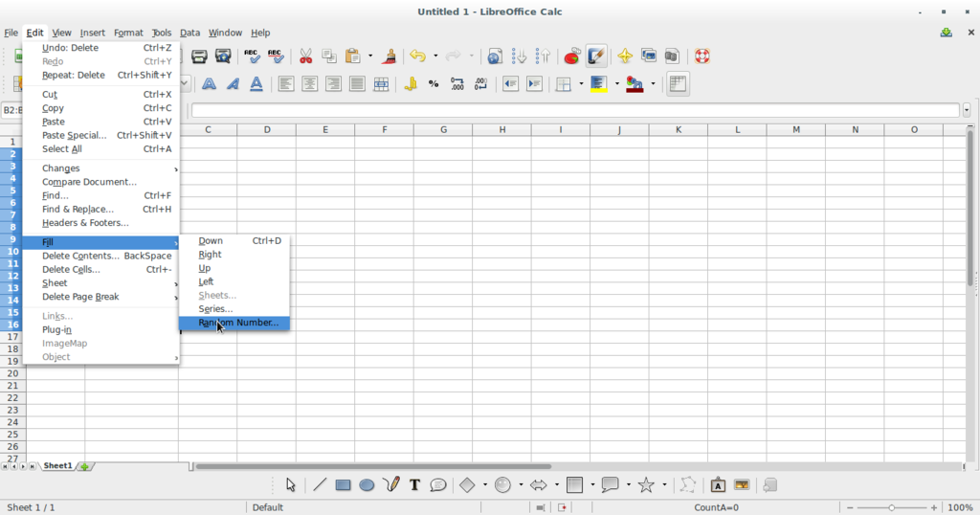The image size is (980, 515).
Task: Open Page Preview from the toolbar
Action: pos(223,56)
